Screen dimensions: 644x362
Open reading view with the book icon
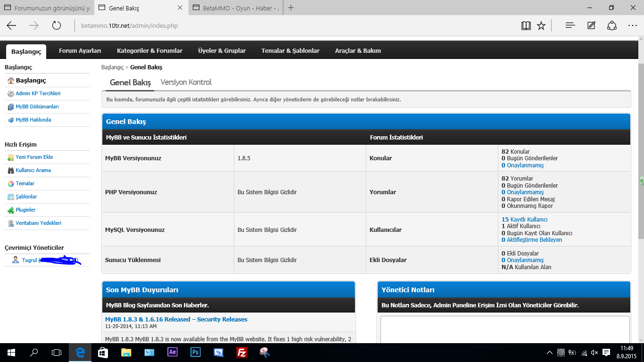pos(526,25)
